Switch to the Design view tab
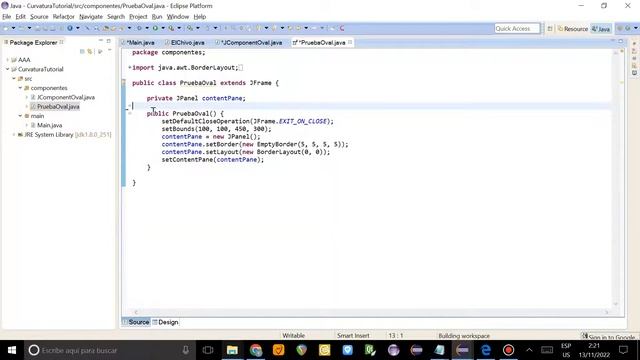640x360 pixels. (165, 322)
